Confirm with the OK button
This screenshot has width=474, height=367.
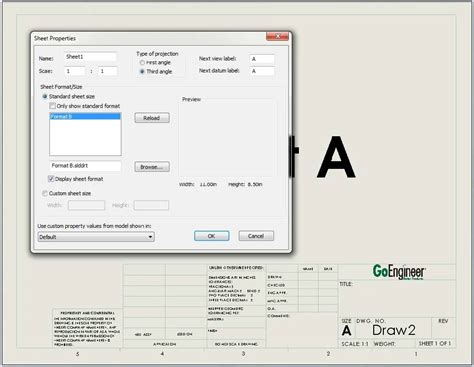tap(212, 236)
